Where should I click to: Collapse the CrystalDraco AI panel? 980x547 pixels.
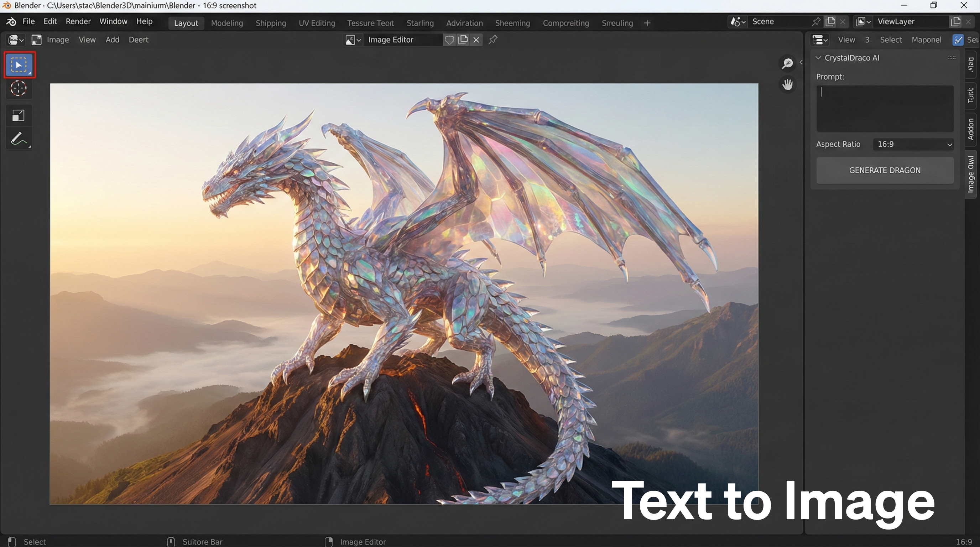(x=818, y=58)
